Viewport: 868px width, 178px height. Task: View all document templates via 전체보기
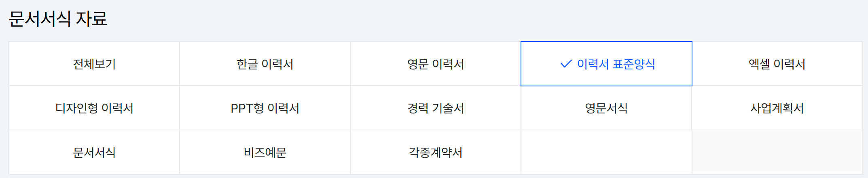pos(94,64)
